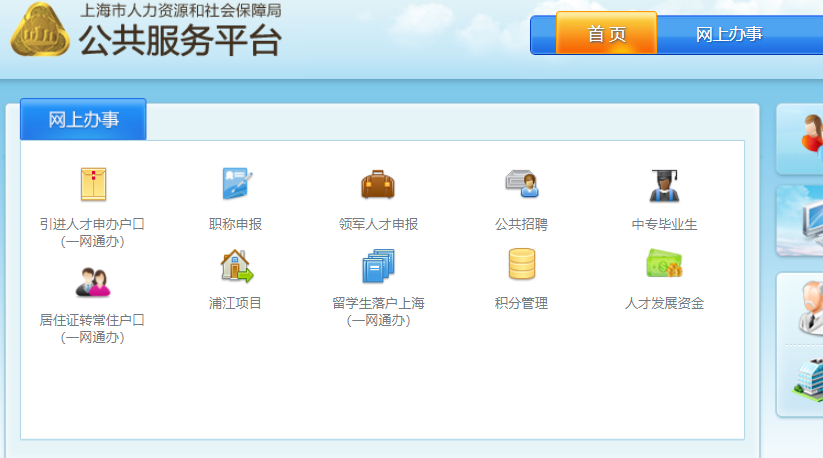Click the blue documents icon for 留学生落户上海

(x=378, y=266)
